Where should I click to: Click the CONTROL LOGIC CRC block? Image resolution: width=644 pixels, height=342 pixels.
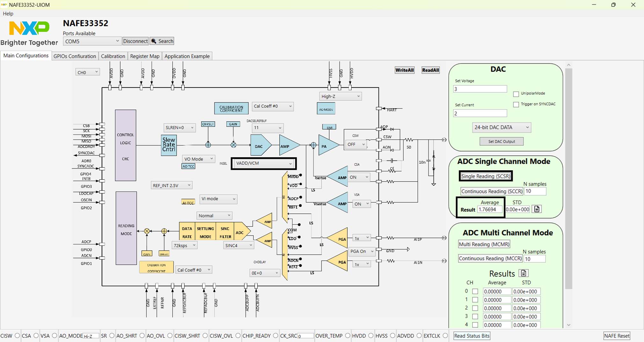point(126,145)
